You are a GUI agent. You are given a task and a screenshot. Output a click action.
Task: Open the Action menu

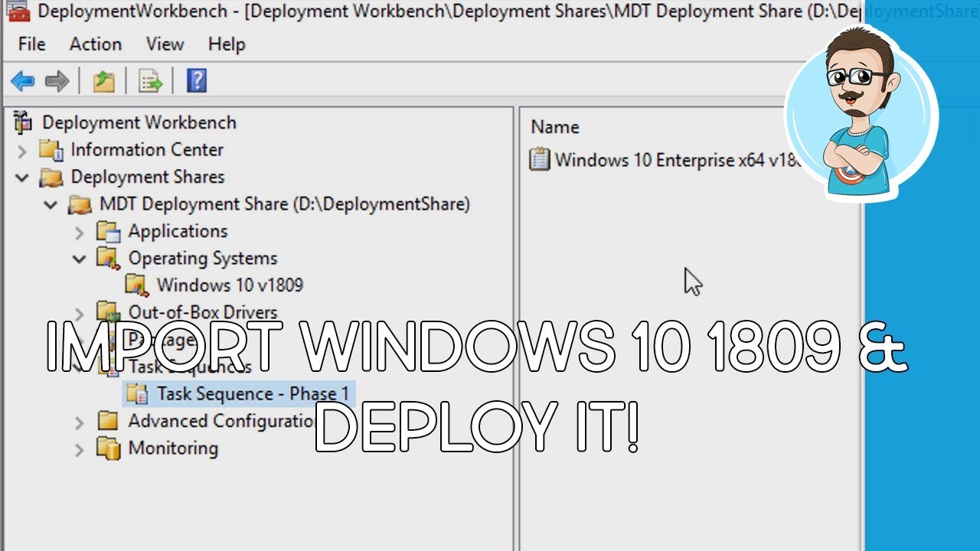click(x=95, y=44)
